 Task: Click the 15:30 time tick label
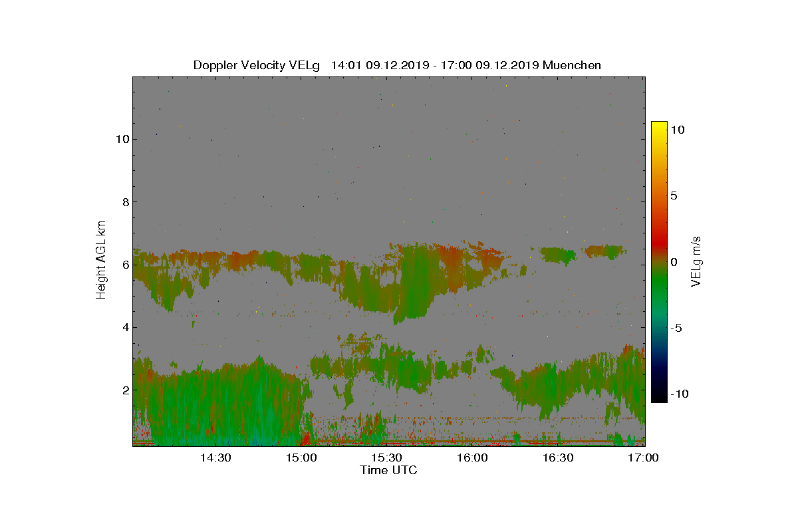pos(386,458)
